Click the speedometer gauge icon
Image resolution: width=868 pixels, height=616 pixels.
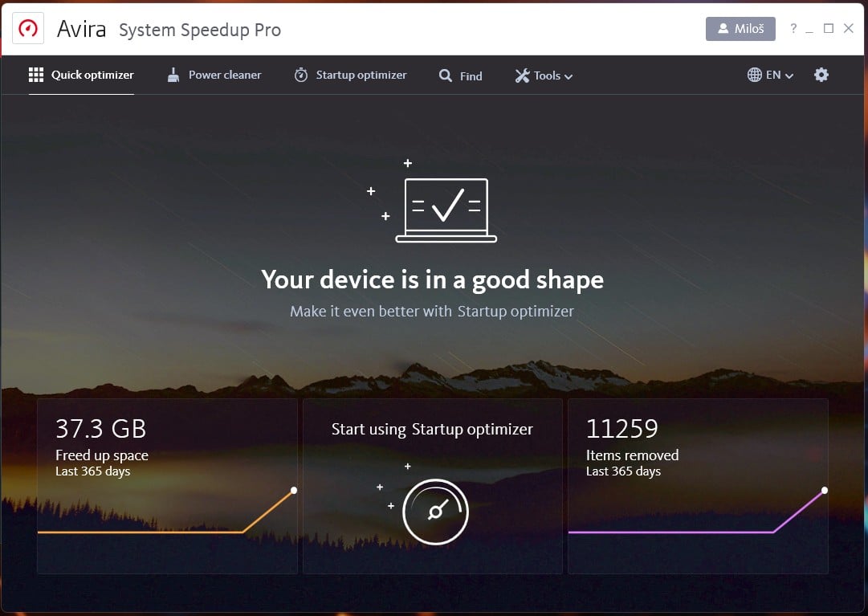pyautogui.click(x=436, y=512)
